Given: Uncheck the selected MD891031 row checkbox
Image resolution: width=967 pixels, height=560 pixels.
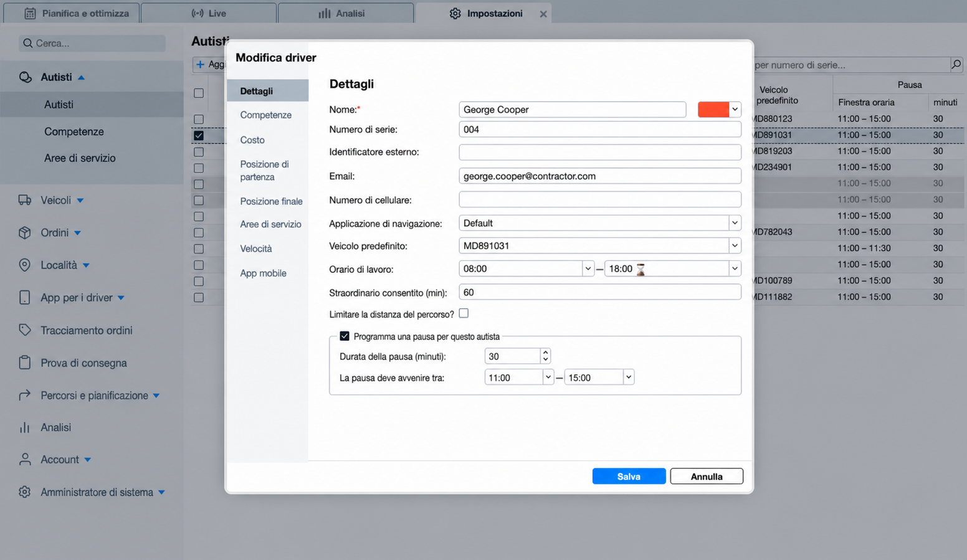Looking at the screenshot, I should point(199,135).
